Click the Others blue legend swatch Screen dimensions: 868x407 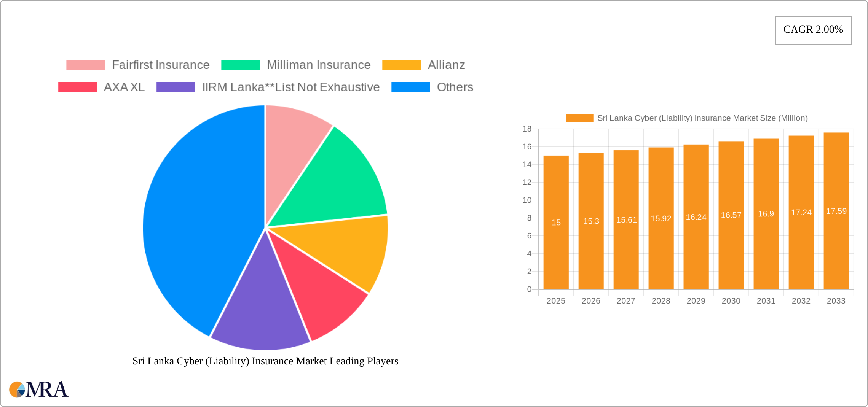[410, 87]
